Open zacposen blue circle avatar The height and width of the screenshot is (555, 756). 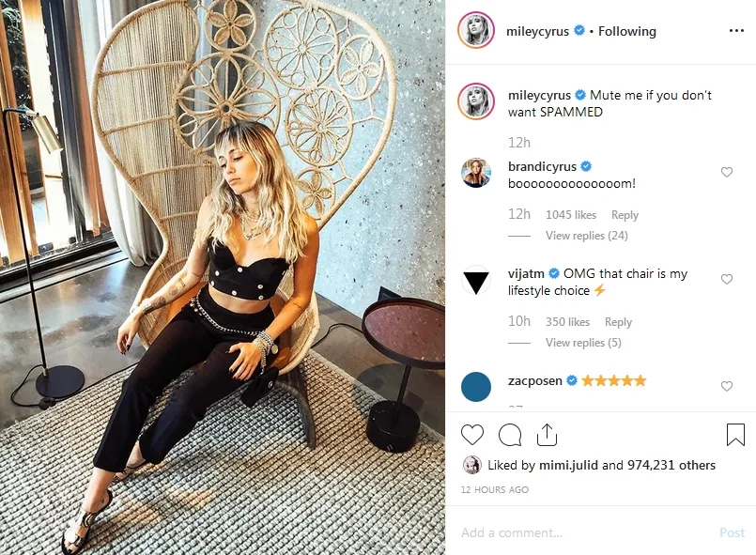click(x=476, y=387)
